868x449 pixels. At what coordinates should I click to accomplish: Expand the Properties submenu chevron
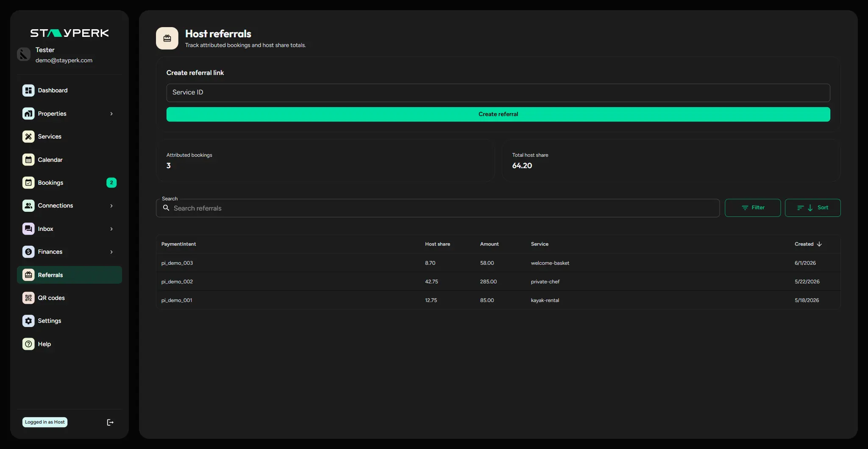111,114
